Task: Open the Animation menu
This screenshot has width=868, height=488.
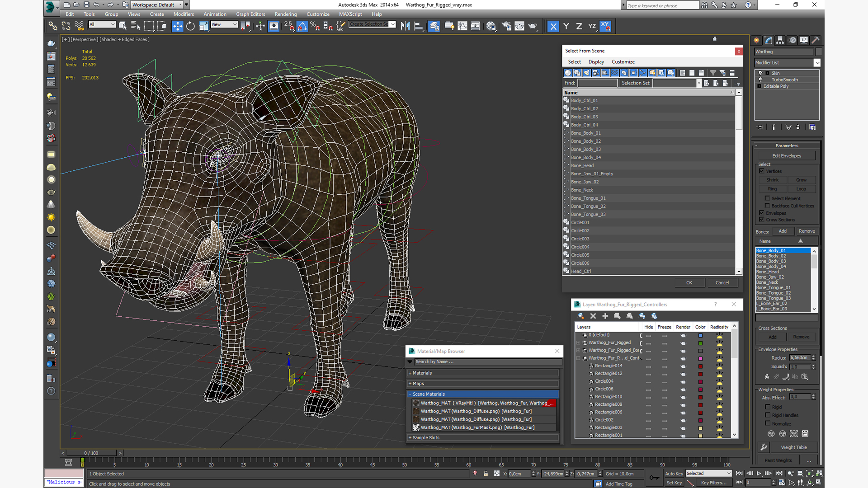Action: click(215, 14)
